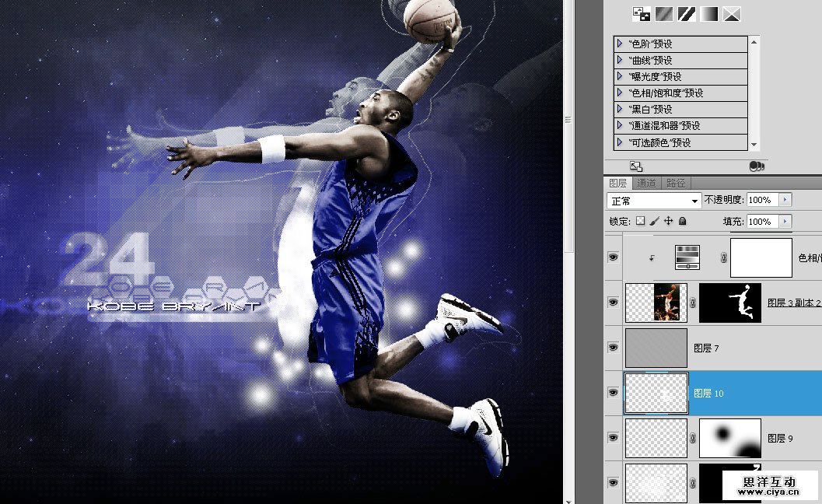822x504 pixels.
Task: Click the clip to layer icon at panel bottom
Action: 757,166
